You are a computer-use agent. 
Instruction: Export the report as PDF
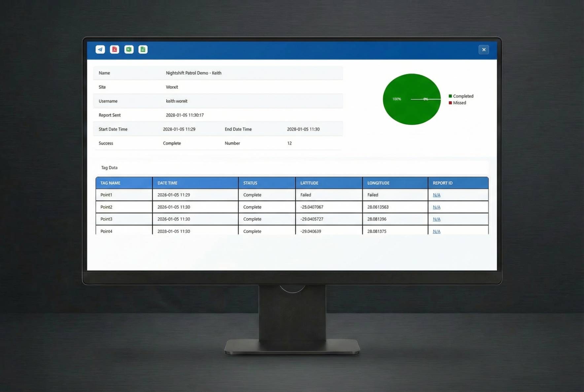tap(115, 50)
